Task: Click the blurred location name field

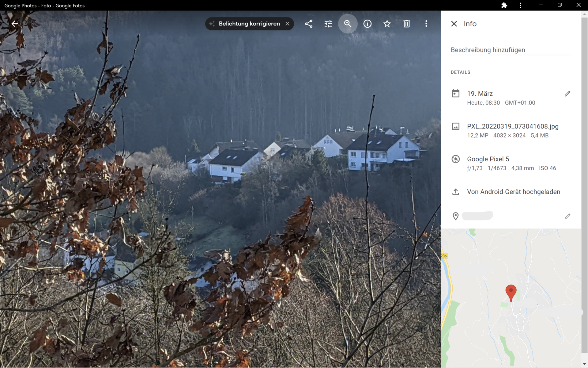Action: [x=477, y=216]
